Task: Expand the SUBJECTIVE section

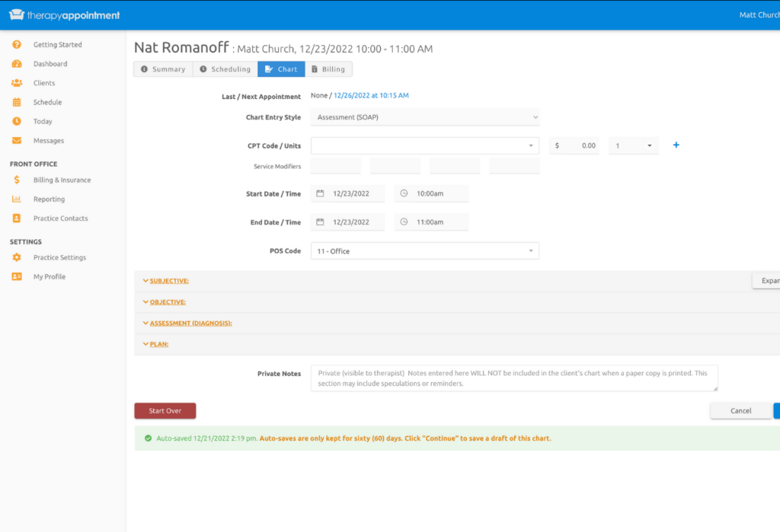Action: [168, 281]
